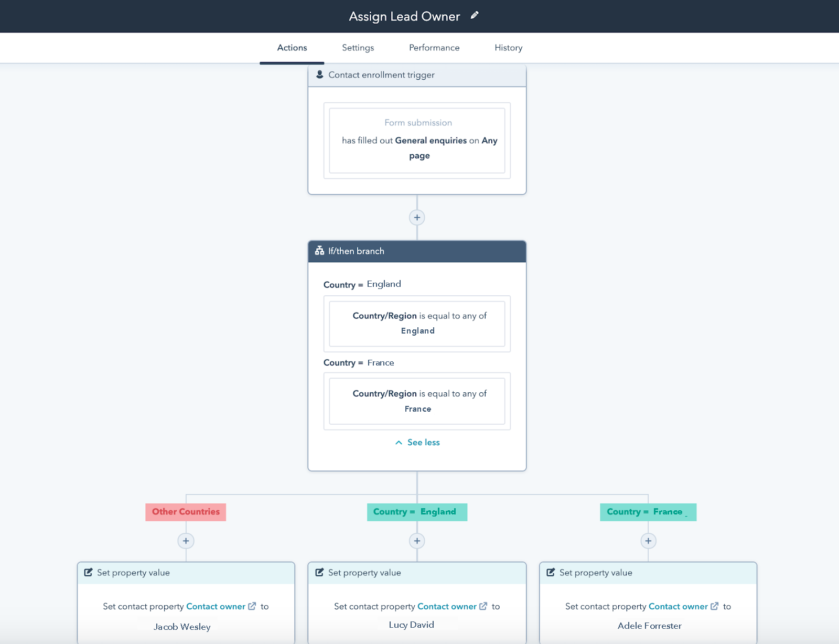Screen dimensions: 839x644
Task: Switch to the Settings tab
Action: click(358, 47)
